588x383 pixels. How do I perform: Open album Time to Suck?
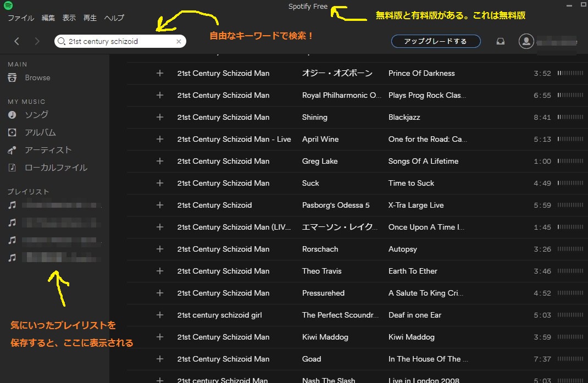pyautogui.click(x=411, y=183)
